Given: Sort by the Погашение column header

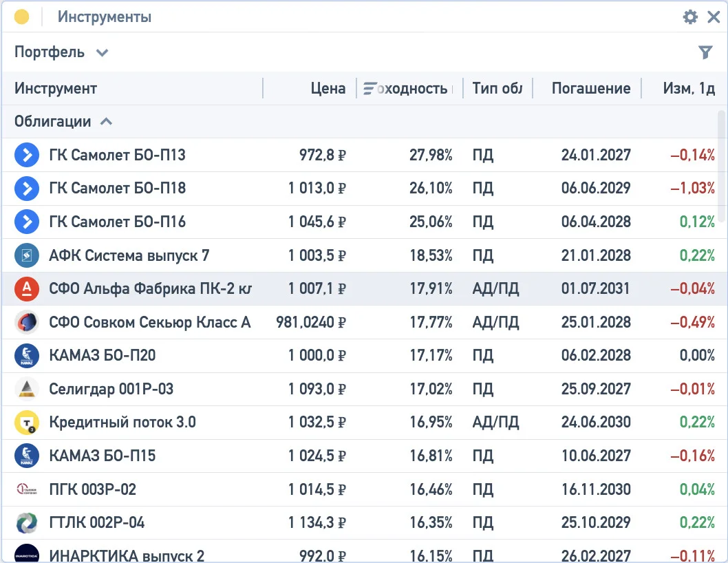Looking at the screenshot, I should [x=591, y=88].
